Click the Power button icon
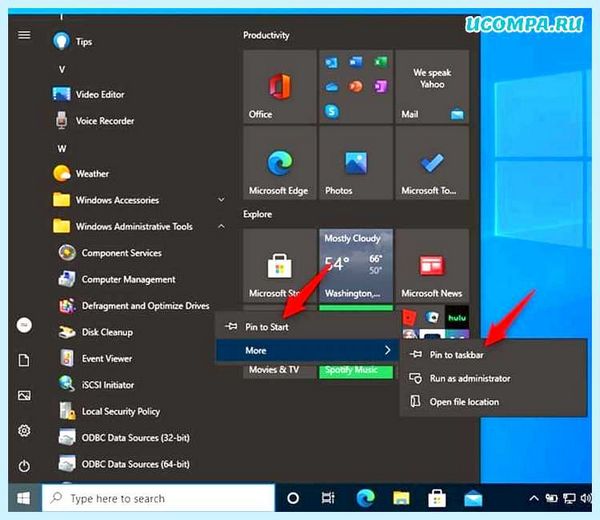Viewport: 600px width, 520px height. [x=24, y=466]
